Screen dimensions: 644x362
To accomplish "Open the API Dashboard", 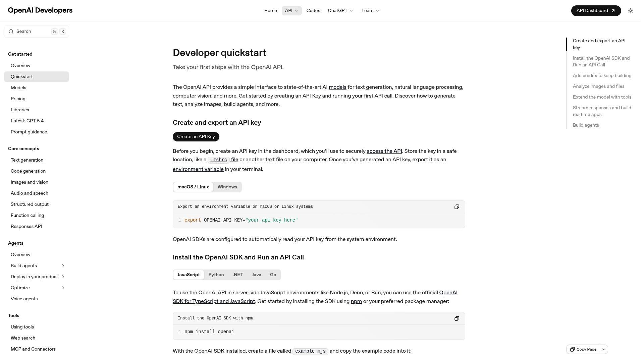I will point(596,10).
